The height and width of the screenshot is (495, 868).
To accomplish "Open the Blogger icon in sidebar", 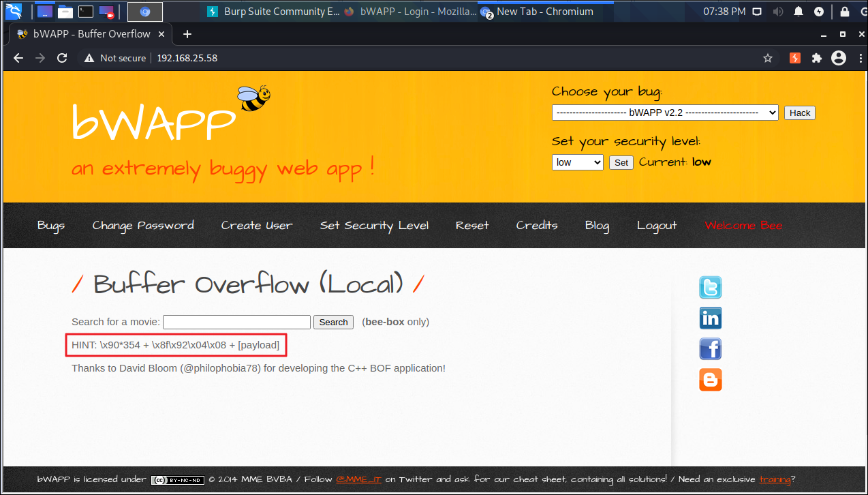I will [x=711, y=379].
